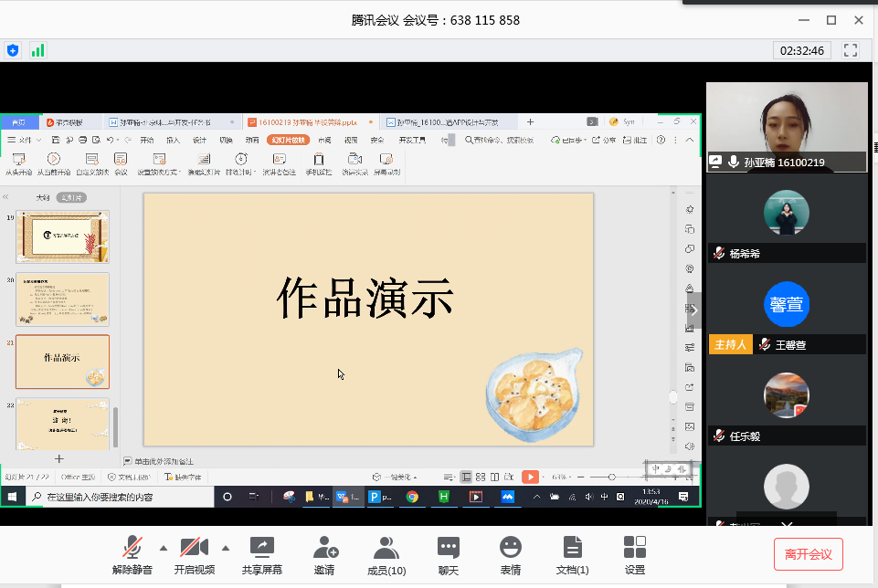Select 杨希希 participant tile

click(787, 226)
